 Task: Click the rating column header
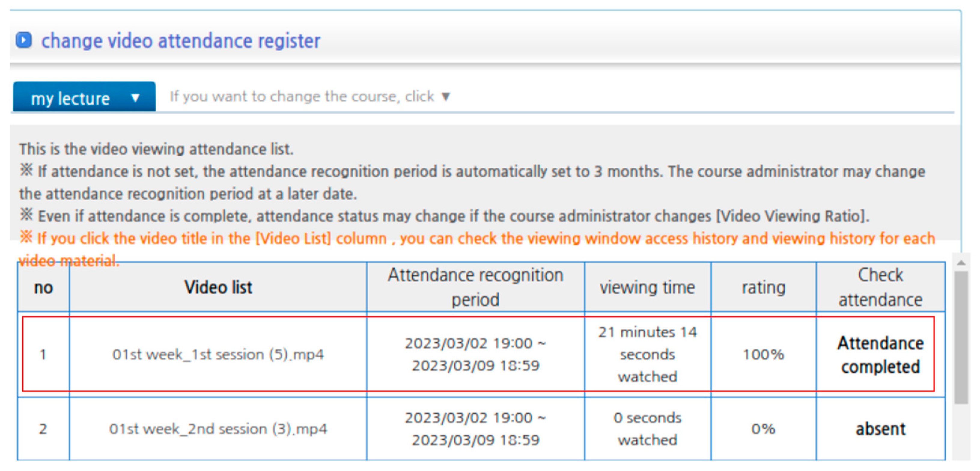[763, 287]
